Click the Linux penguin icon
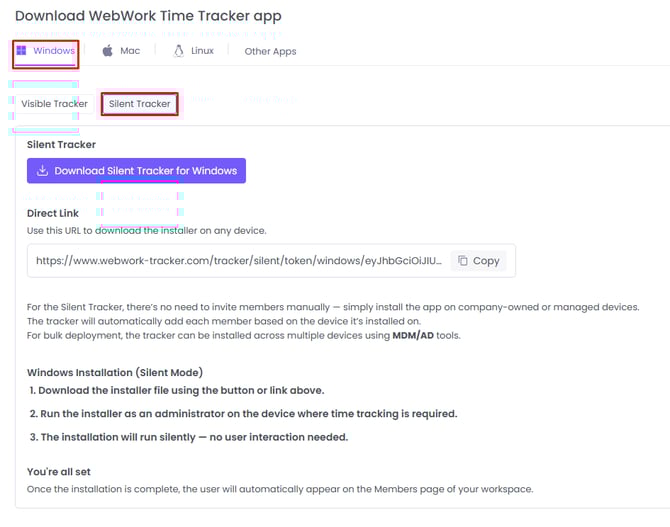670x527 pixels. (179, 51)
